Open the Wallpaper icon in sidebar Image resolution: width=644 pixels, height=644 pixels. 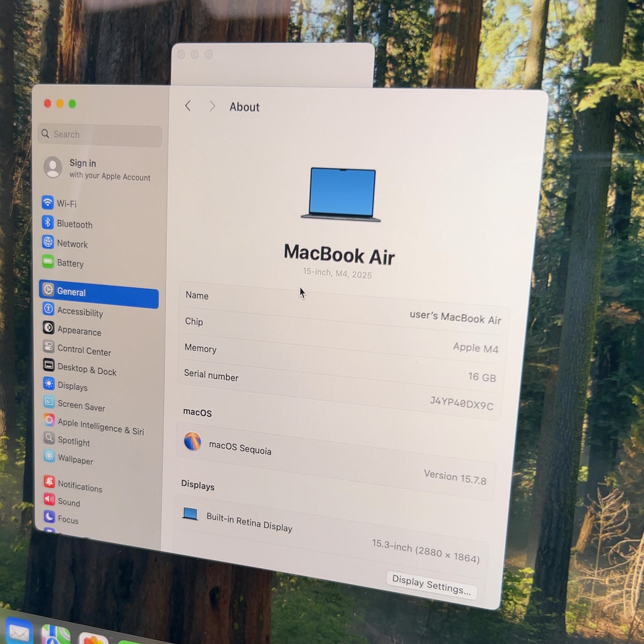[x=49, y=456]
